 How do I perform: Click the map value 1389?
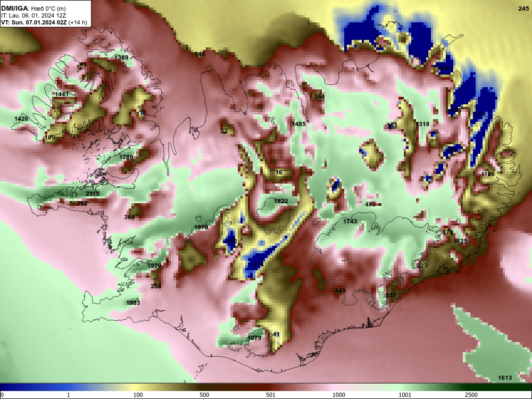point(121,57)
